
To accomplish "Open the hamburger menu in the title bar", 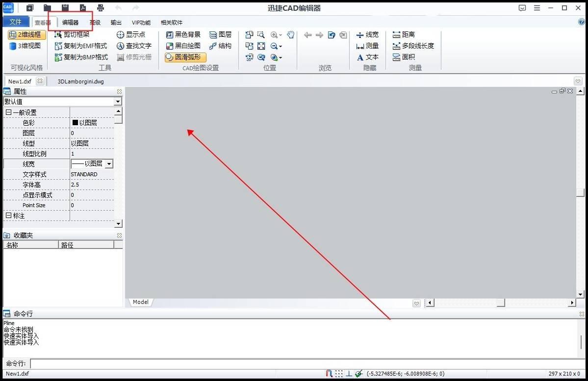I will pos(537,8).
